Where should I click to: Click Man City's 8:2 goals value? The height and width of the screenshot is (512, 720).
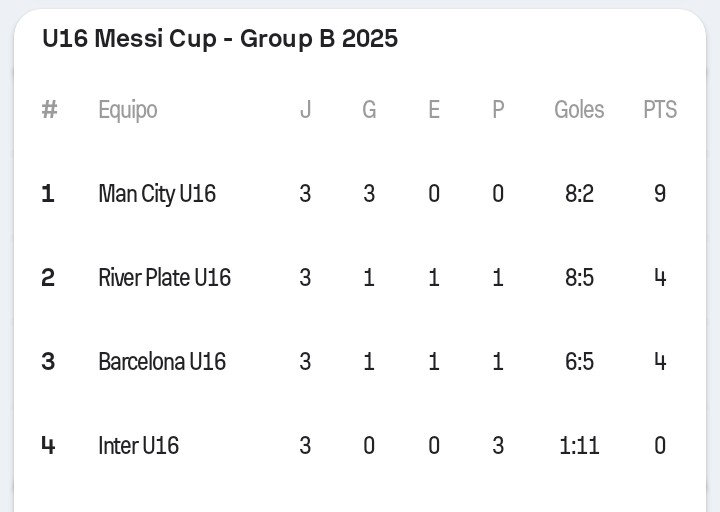(579, 193)
